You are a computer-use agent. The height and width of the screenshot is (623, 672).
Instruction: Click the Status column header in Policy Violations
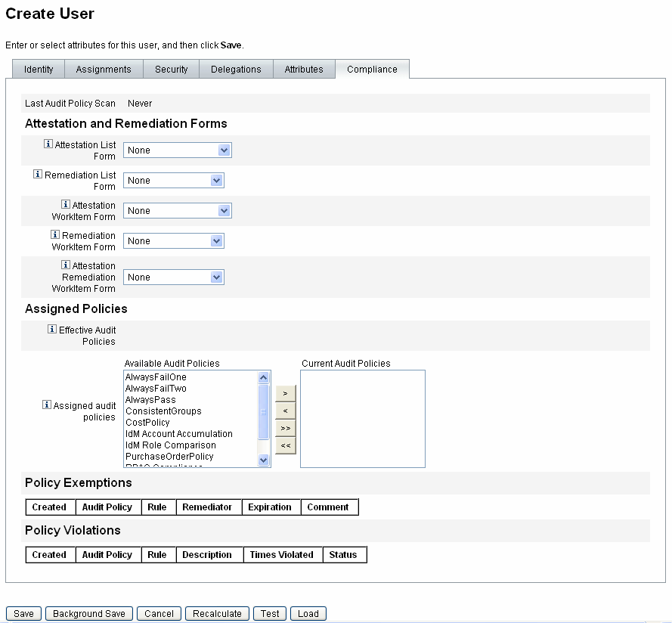tap(343, 555)
